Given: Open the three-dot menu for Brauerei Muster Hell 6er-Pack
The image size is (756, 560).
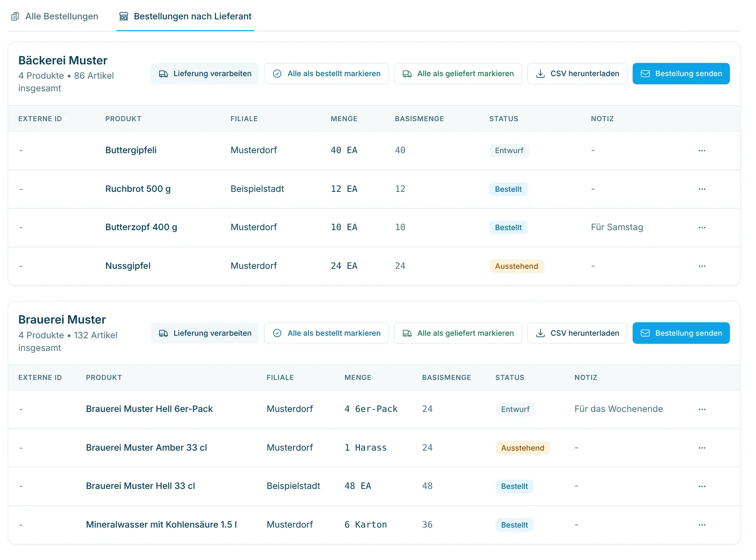Looking at the screenshot, I should (x=702, y=409).
